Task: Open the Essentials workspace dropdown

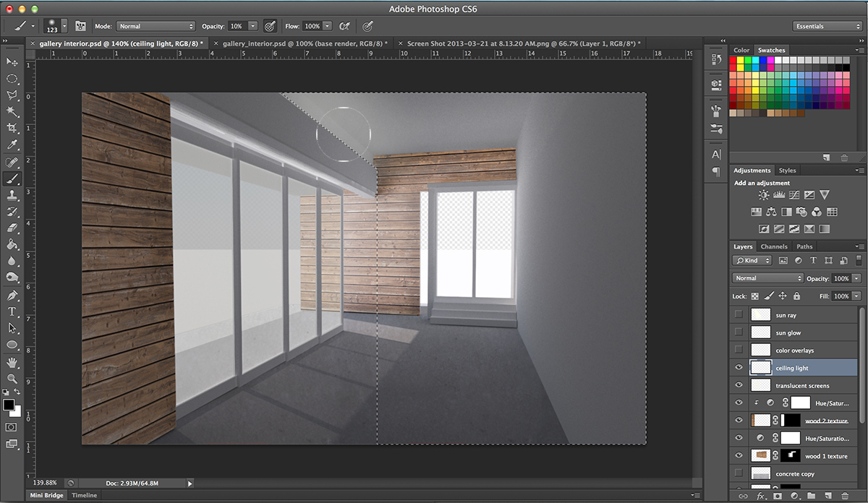Action: click(x=827, y=26)
